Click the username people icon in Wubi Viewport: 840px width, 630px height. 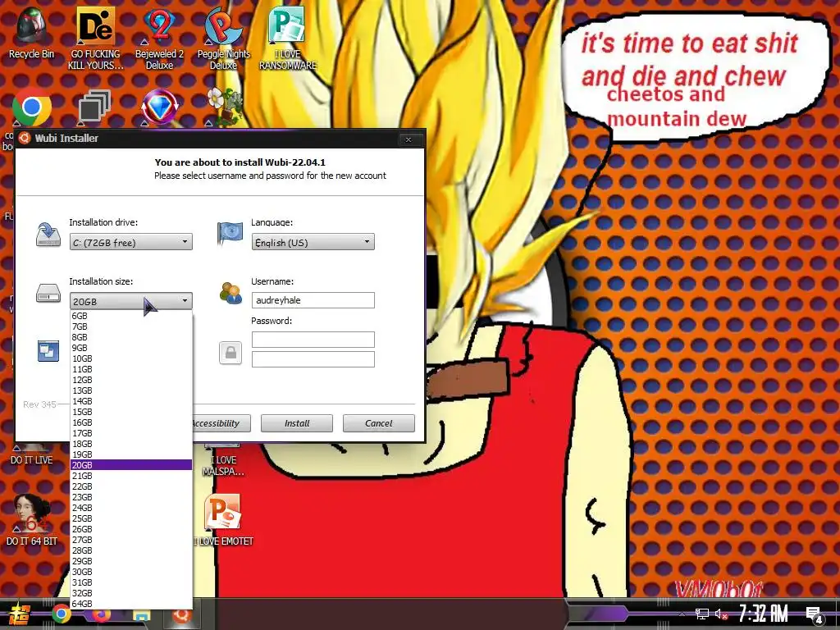(x=231, y=293)
